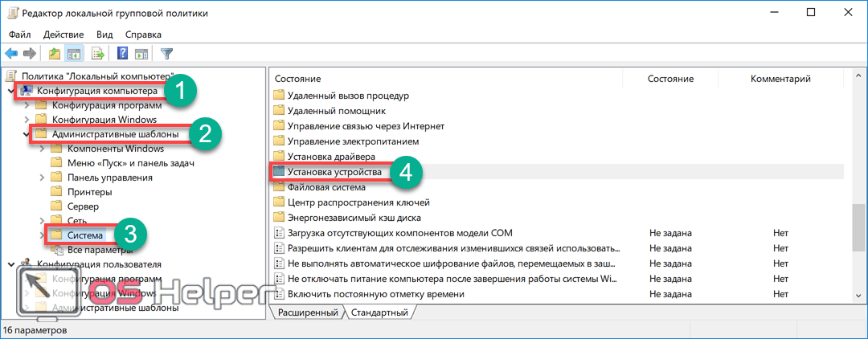Click the blue Back arrow in toolbar
Viewport: 868px width, 339px height.
11,54
